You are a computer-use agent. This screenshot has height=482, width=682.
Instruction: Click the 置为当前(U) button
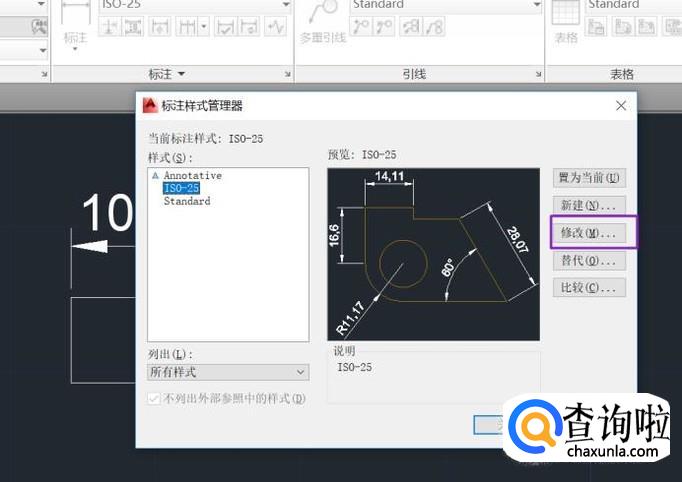pos(589,178)
